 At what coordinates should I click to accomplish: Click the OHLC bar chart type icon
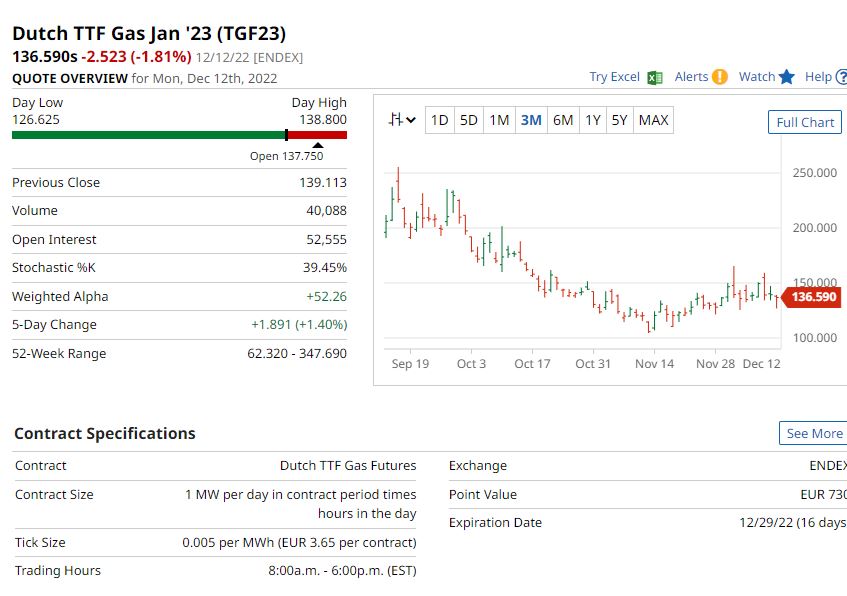coord(396,120)
